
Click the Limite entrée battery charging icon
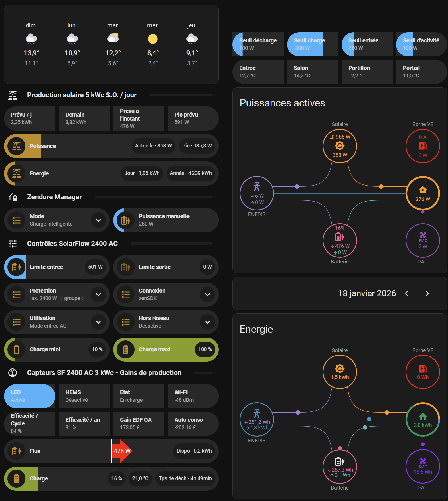[x=17, y=267]
